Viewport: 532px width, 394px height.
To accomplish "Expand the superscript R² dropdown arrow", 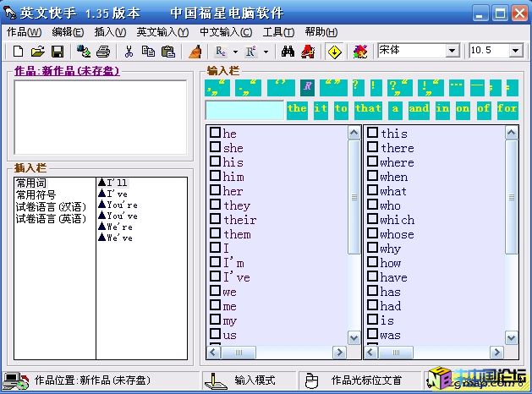I will 266,52.
